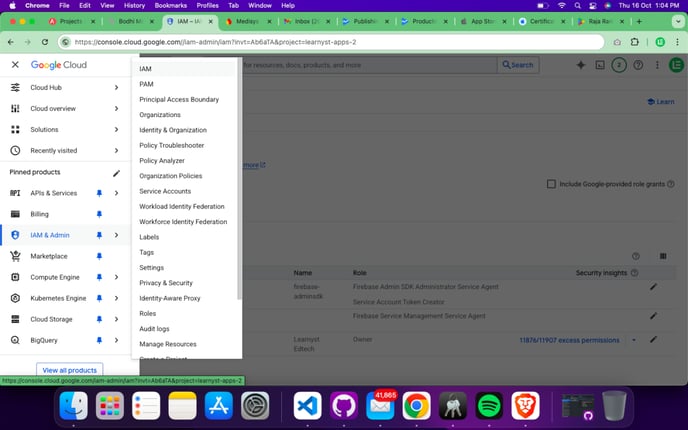Activate Cloud Shell terminal icon

click(x=600, y=65)
